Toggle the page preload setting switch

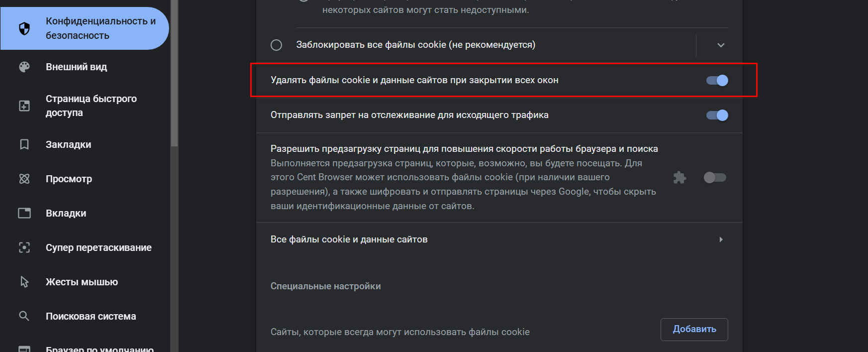(715, 178)
